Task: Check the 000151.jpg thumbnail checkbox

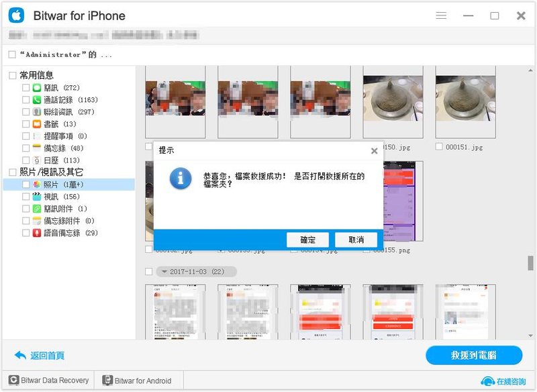Action: pos(439,146)
